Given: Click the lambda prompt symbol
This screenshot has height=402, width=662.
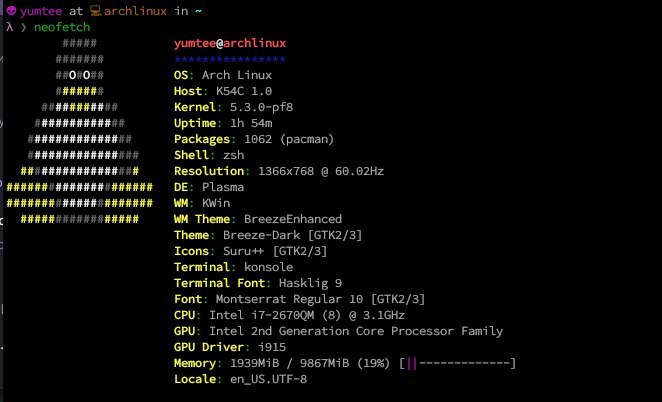Looking at the screenshot, I should 10,27.
